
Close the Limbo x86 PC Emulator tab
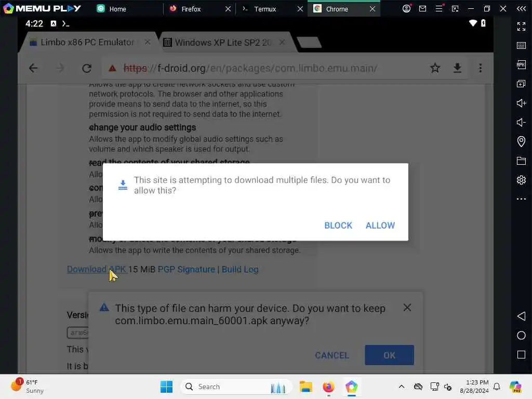click(148, 42)
